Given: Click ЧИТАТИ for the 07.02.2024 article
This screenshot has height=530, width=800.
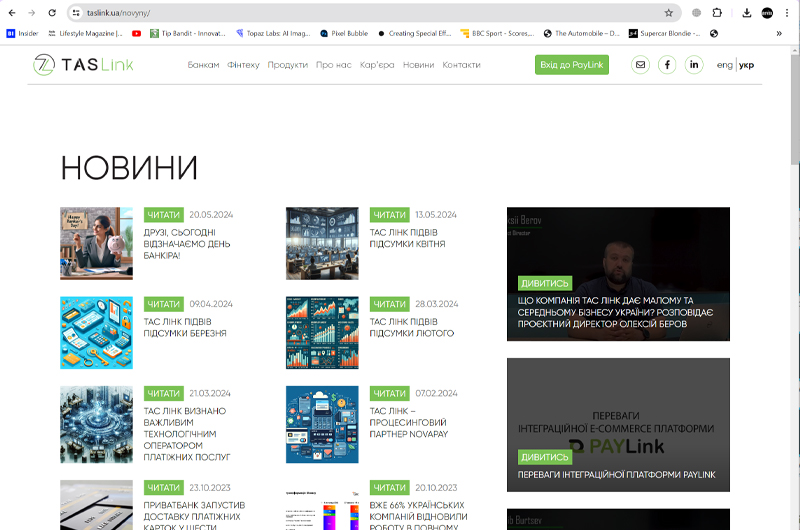Looking at the screenshot, I should pyautogui.click(x=389, y=393).
